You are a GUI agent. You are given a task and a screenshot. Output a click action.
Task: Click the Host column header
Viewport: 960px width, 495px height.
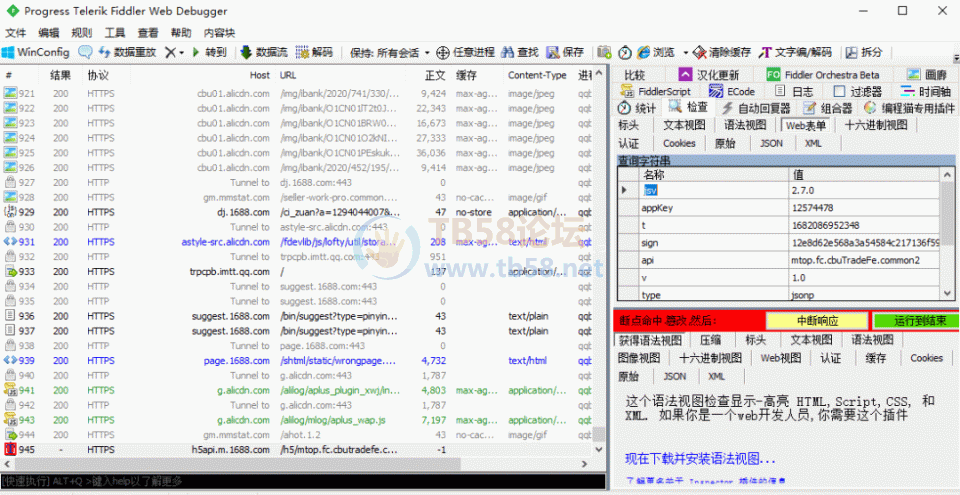point(260,75)
